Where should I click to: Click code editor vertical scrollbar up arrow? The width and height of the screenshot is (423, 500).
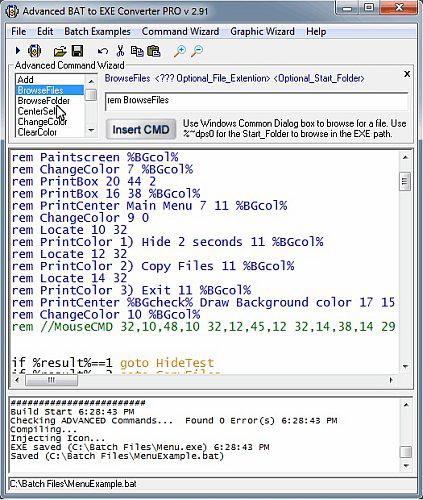[x=405, y=157]
